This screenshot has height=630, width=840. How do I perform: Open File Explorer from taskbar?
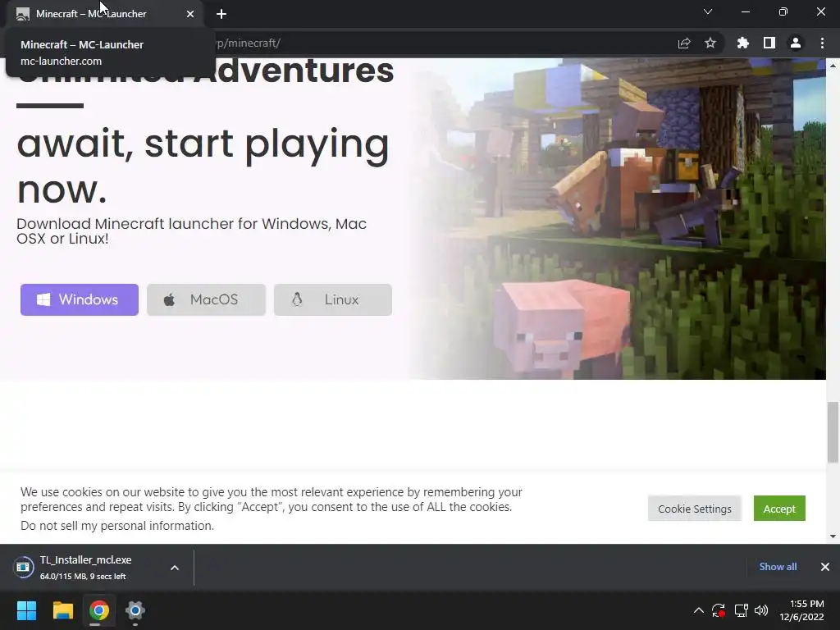tap(62, 610)
